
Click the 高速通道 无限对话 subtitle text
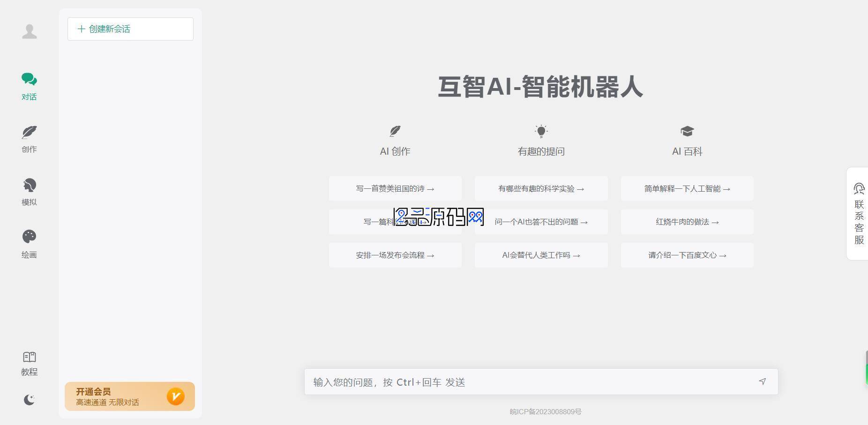(x=107, y=402)
